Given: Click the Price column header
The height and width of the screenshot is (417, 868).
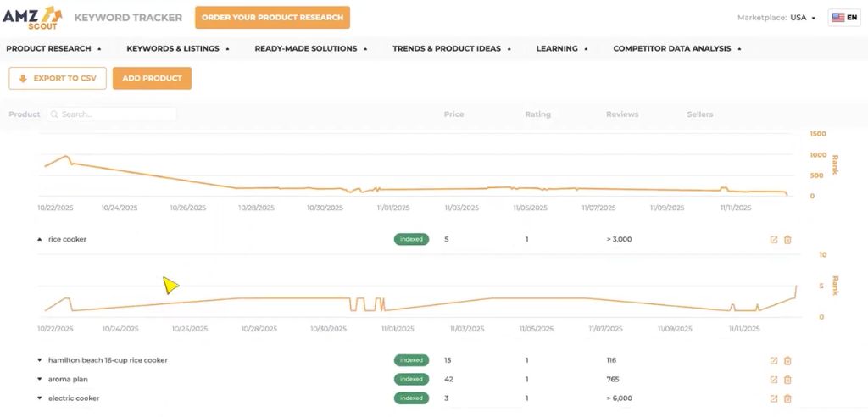Looking at the screenshot, I should point(454,114).
